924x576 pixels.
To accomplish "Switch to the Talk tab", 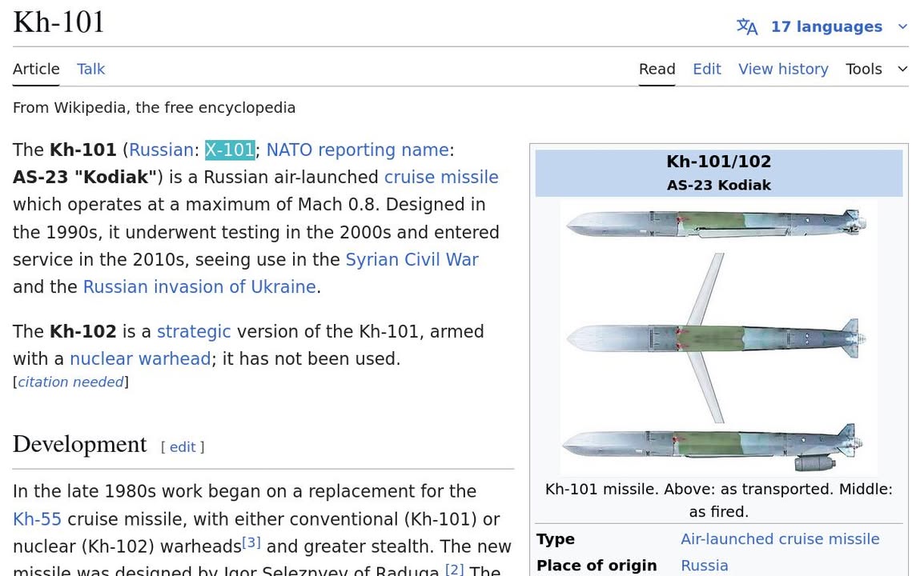I will click(90, 70).
